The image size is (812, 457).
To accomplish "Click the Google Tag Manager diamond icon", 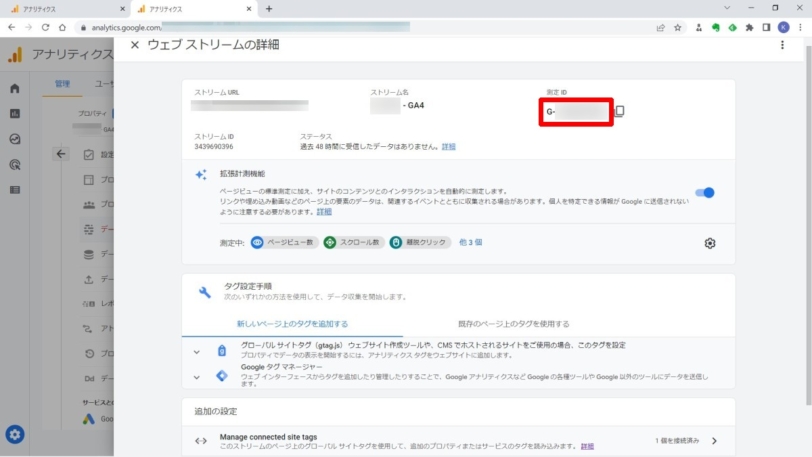I will click(x=222, y=376).
